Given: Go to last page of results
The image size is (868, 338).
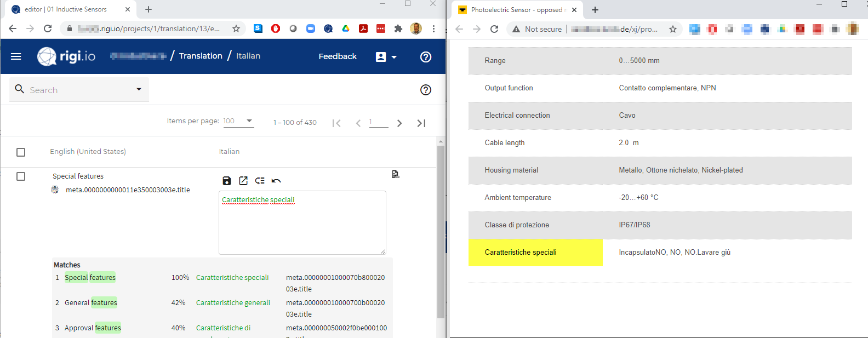Looking at the screenshot, I should tap(421, 123).
